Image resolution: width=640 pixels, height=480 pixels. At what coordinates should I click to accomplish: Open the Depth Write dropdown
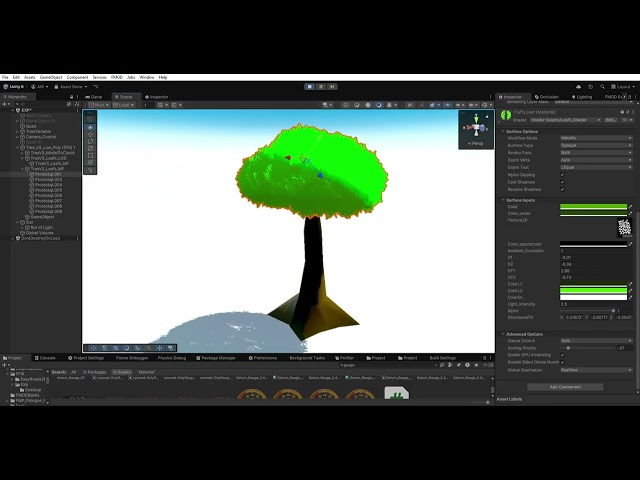coord(596,160)
